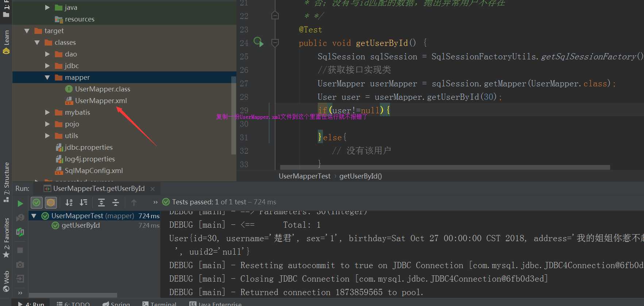Rerun failed tests icon in Run sidebar
This screenshot has height=306, width=644.
point(20,217)
